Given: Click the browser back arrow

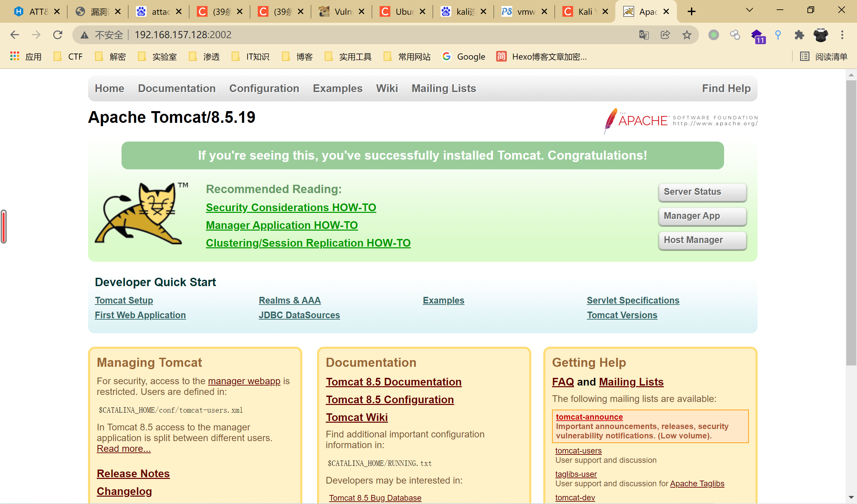Looking at the screenshot, I should coord(15,35).
